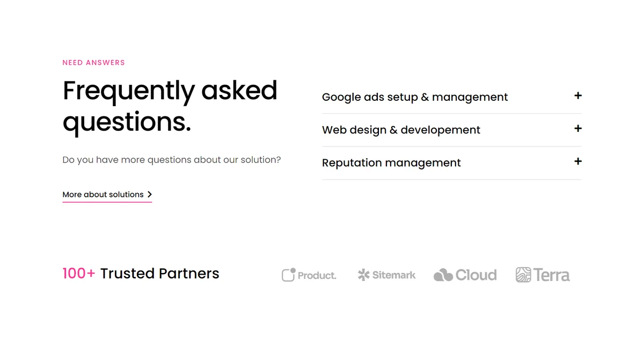Select the Product. wordmark text
The width and height of the screenshot is (644, 347).
coord(317,276)
